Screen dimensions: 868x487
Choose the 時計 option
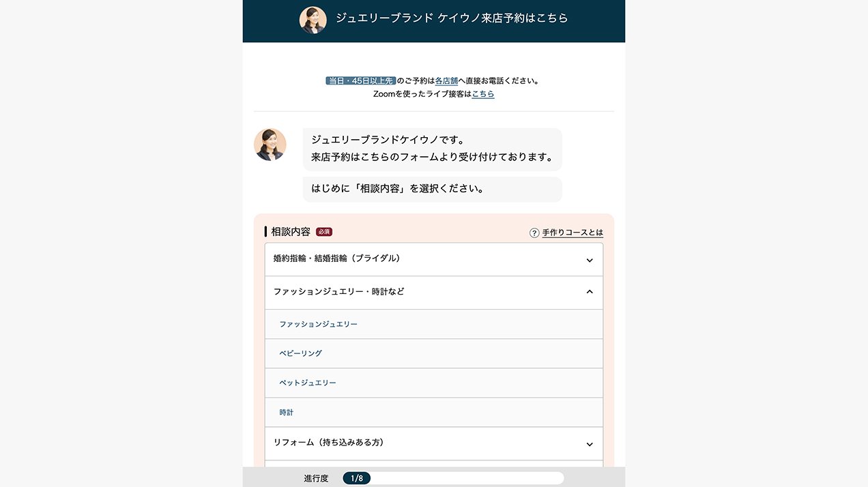pyautogui.click(x=287, y=413)
